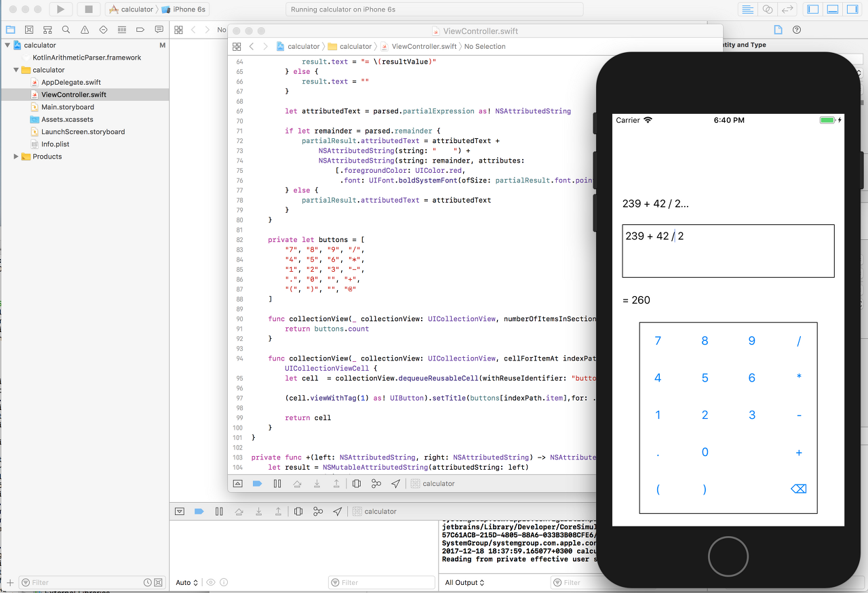Tap the + plus button in simulator
Viewport: 868px width, 593px height.
pyautogui.click(x=799, y=452)
